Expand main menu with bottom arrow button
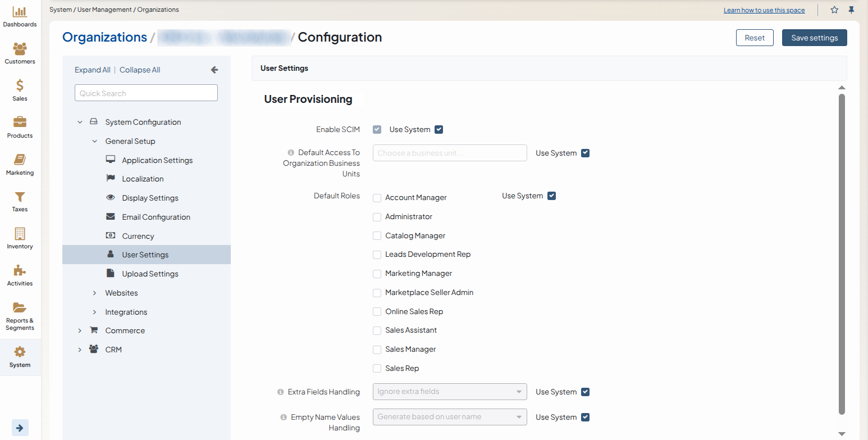868x440 pixels. (20, 428)
